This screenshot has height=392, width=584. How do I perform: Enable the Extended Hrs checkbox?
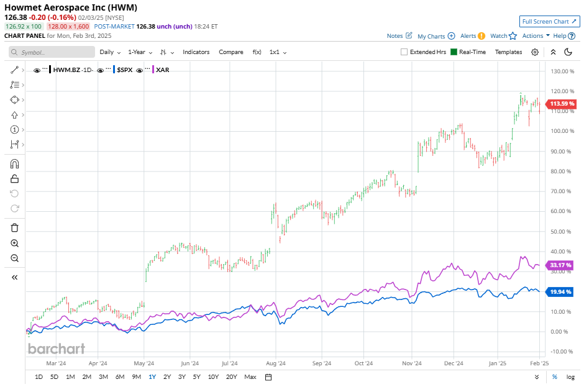pos(404,52)
